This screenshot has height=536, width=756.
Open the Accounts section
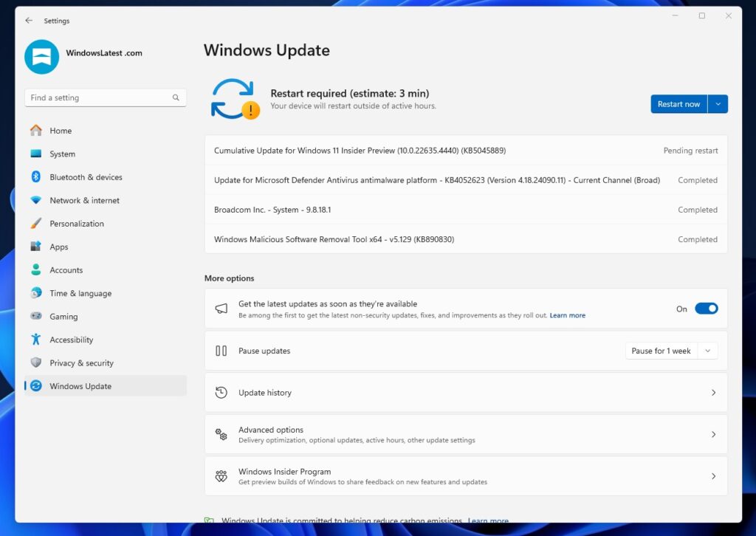(64, 269)
